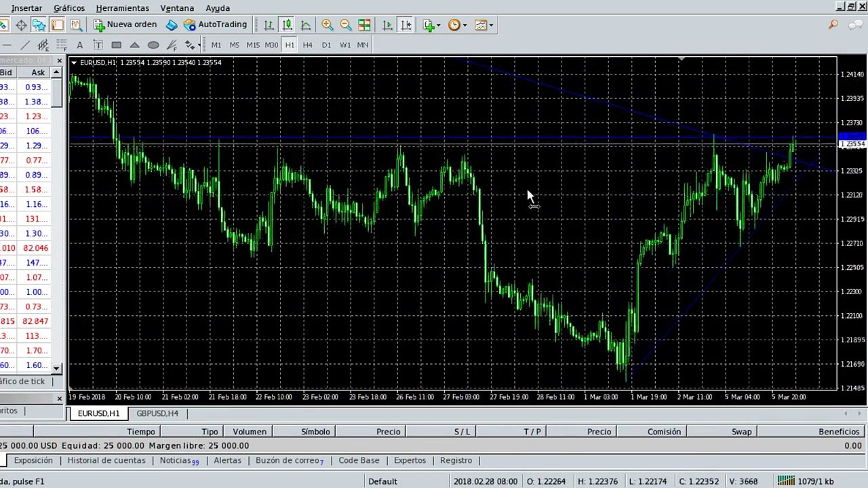Open the Alertas tab
The width and height of the screenshot is (868, 488).
[x=227, y=460]
